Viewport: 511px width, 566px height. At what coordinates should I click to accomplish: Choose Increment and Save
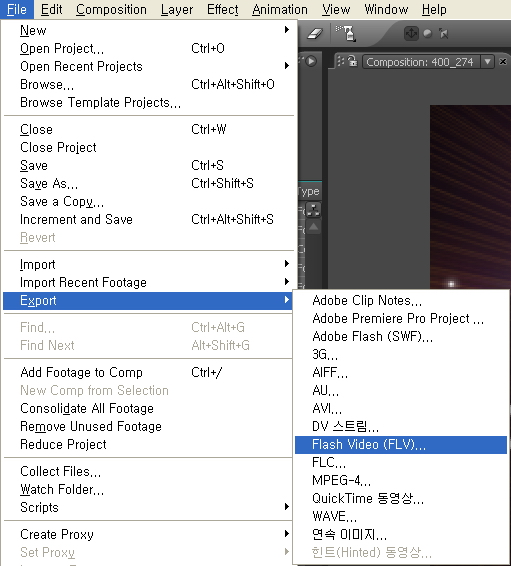(x=148, y=219)
